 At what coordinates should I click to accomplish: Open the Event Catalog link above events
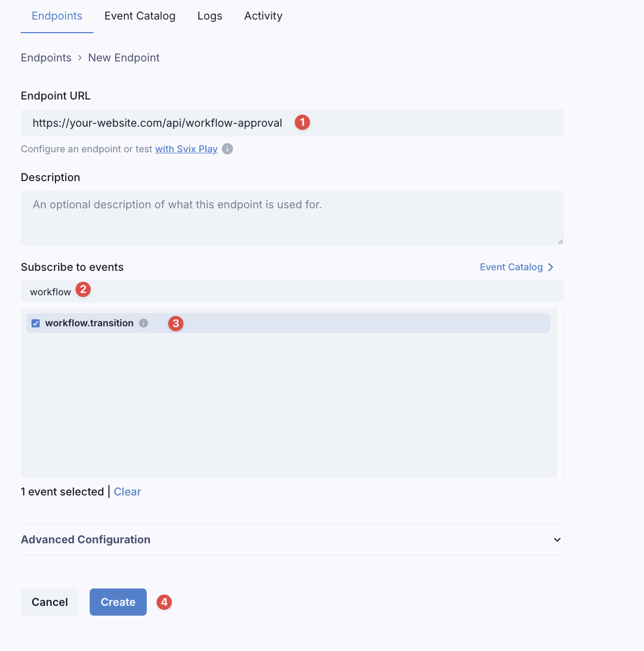tap(511, 267)
